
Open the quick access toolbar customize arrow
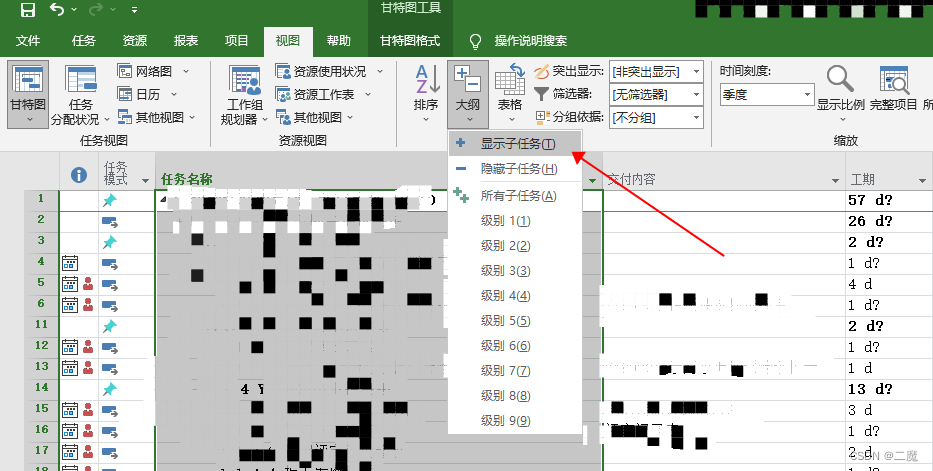pos(134,10)
